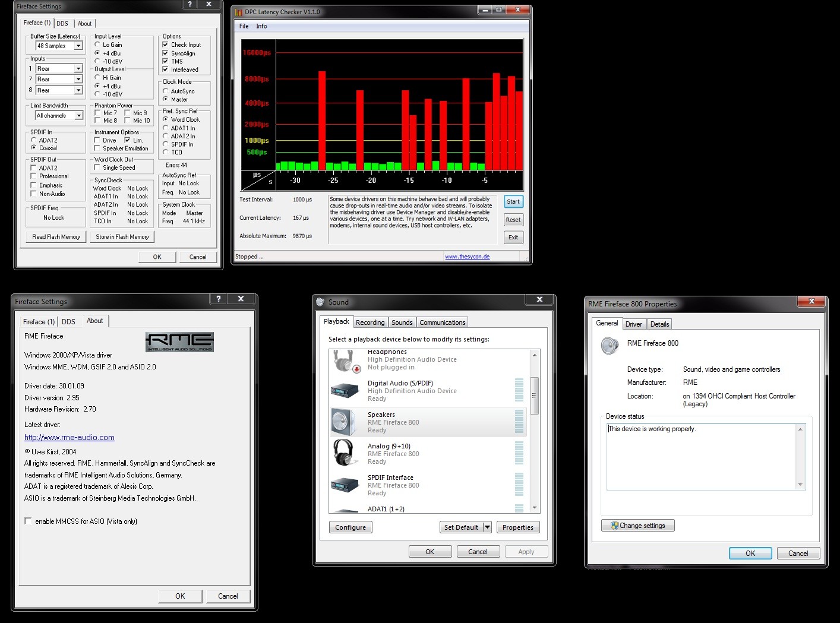Toggle the Lim. instrument option
This screenshot has width=840, height=623.
[128, 140]
